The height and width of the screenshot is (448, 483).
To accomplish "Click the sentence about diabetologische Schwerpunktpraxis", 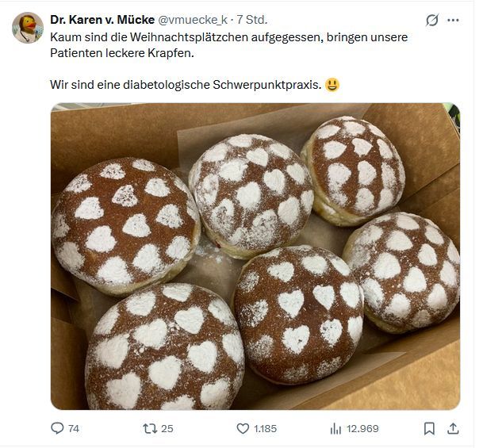I will (186, 85).
